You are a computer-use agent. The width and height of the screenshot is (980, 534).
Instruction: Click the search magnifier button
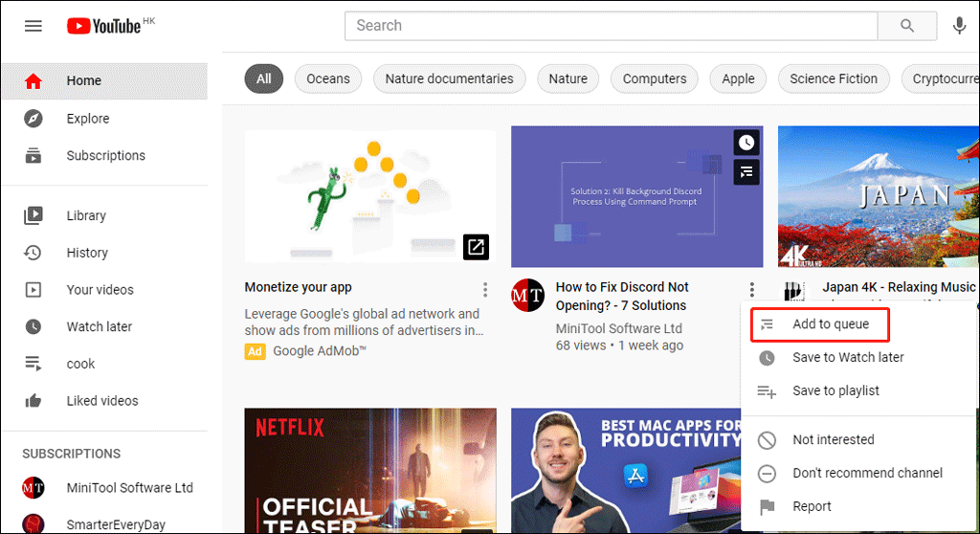(x=907, y=26)
